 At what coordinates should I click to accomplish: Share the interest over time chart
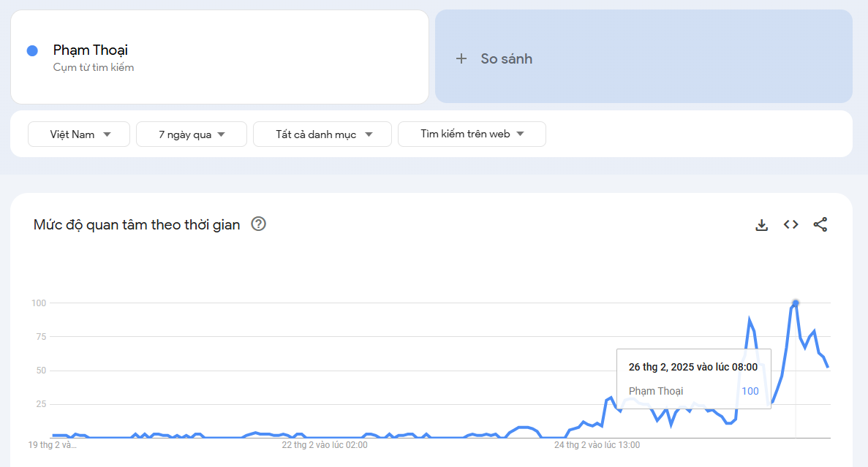(820, 225)
